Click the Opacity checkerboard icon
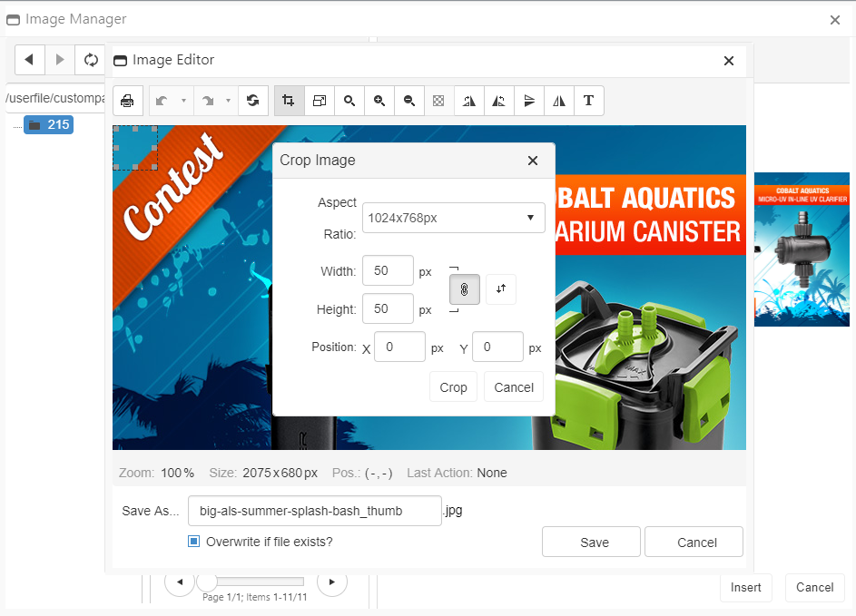Image resolution: width=856 pixels, height=616 pixels. (438, 101)
